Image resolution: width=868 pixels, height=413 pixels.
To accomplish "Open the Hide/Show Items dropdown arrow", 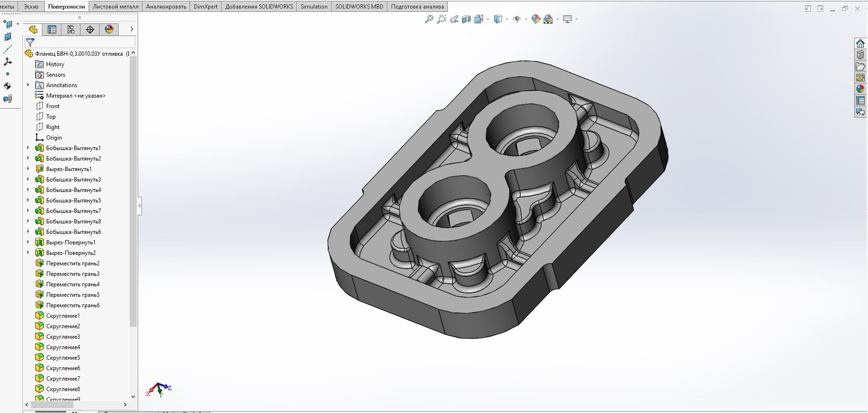I will [x=526, y=19].
